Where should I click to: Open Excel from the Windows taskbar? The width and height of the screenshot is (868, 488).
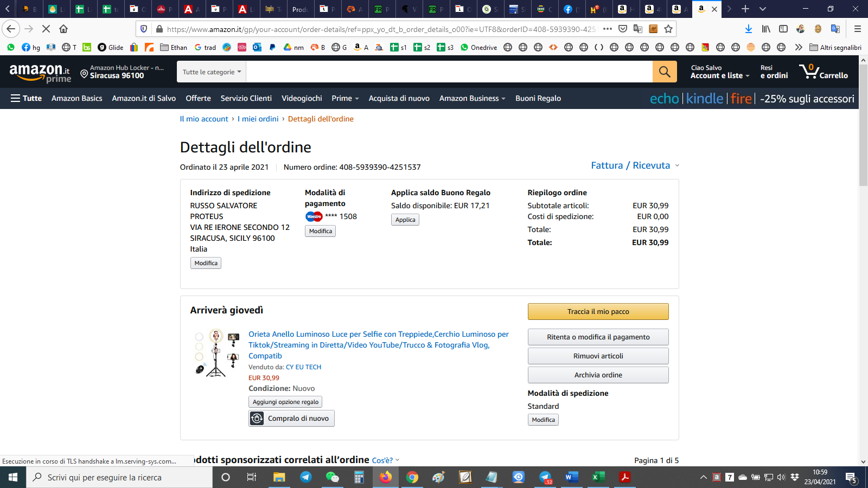[x=598, y=477]
